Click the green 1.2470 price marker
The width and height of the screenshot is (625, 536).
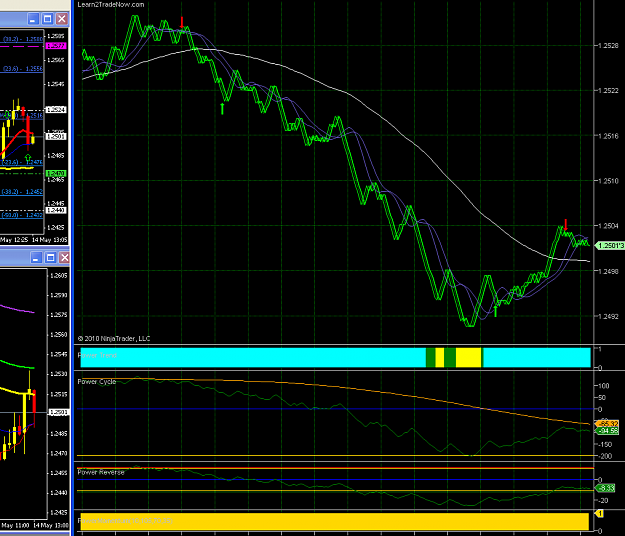56,173
